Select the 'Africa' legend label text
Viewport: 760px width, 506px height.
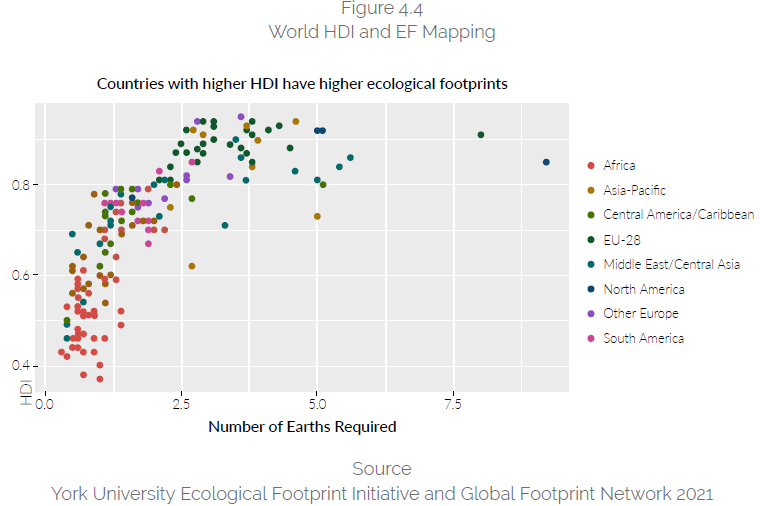click(619, 166)
